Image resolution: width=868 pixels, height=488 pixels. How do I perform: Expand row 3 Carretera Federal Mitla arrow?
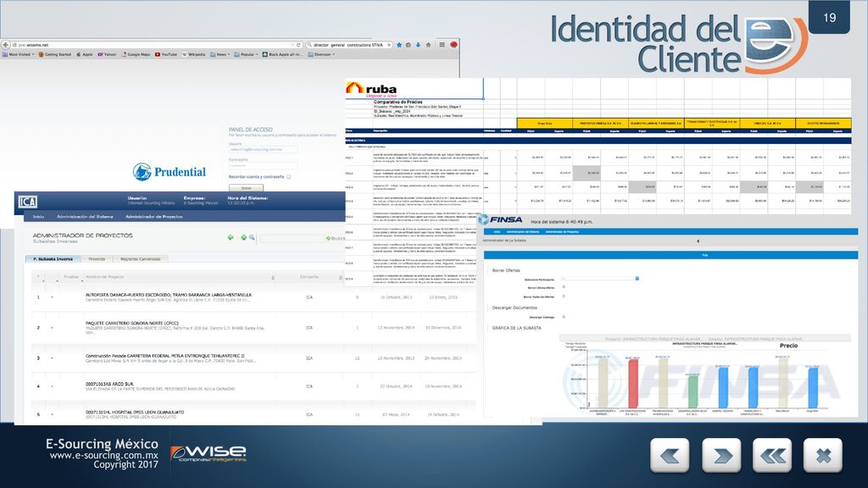click(52, 358)
